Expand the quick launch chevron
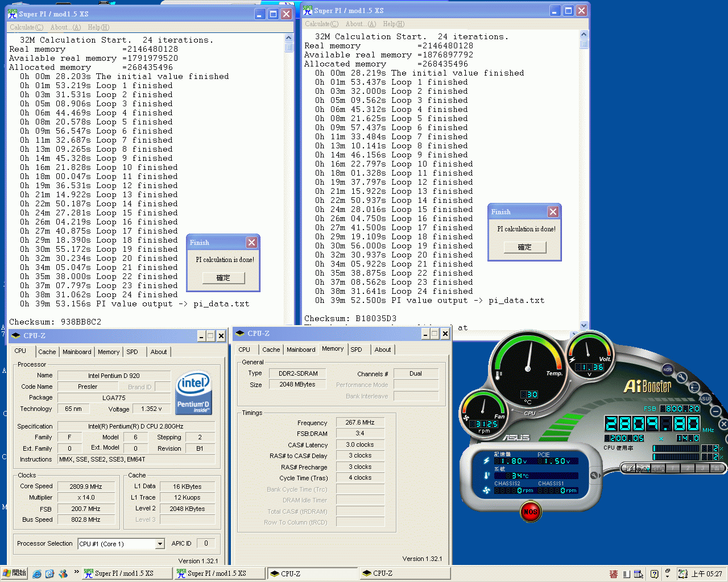This screenshot has width=728, height=582. tap(77, 572)
